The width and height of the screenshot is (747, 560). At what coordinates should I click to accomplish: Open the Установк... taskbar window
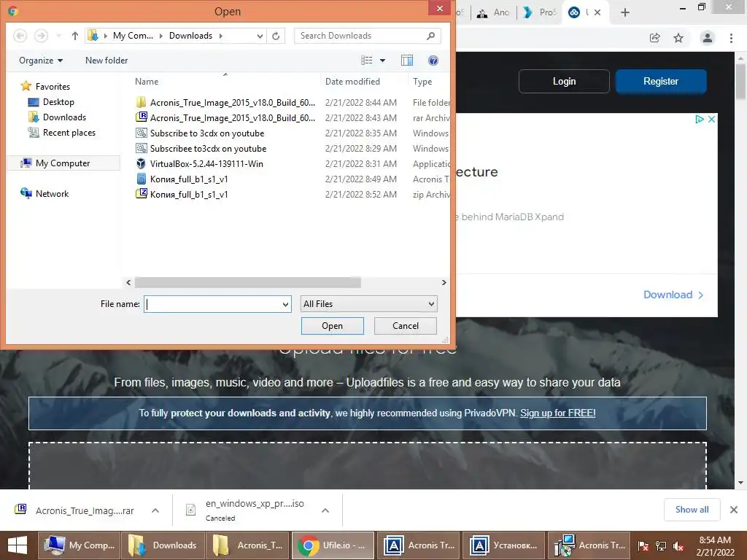[503, 545]
